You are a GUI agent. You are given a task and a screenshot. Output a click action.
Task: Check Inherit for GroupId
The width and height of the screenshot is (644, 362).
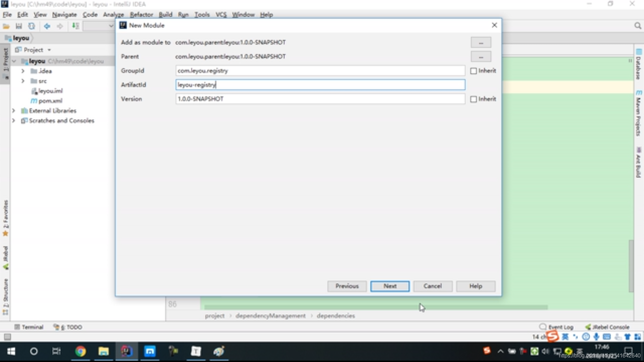click(473, 71)
